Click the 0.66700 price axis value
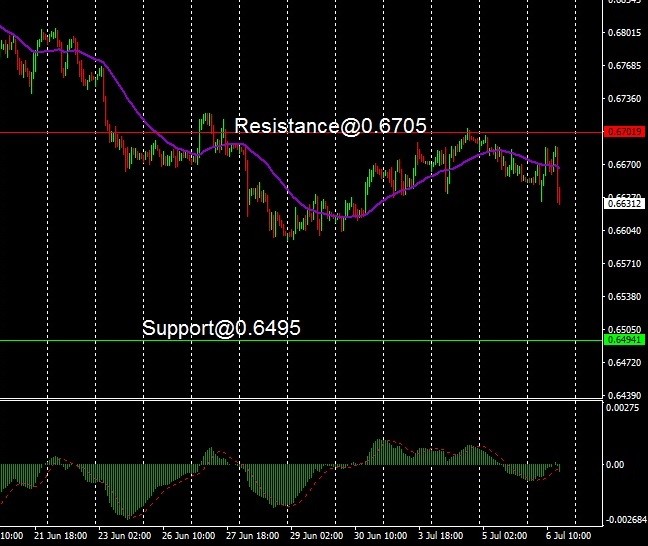648x546 pixels. point(624,165)
